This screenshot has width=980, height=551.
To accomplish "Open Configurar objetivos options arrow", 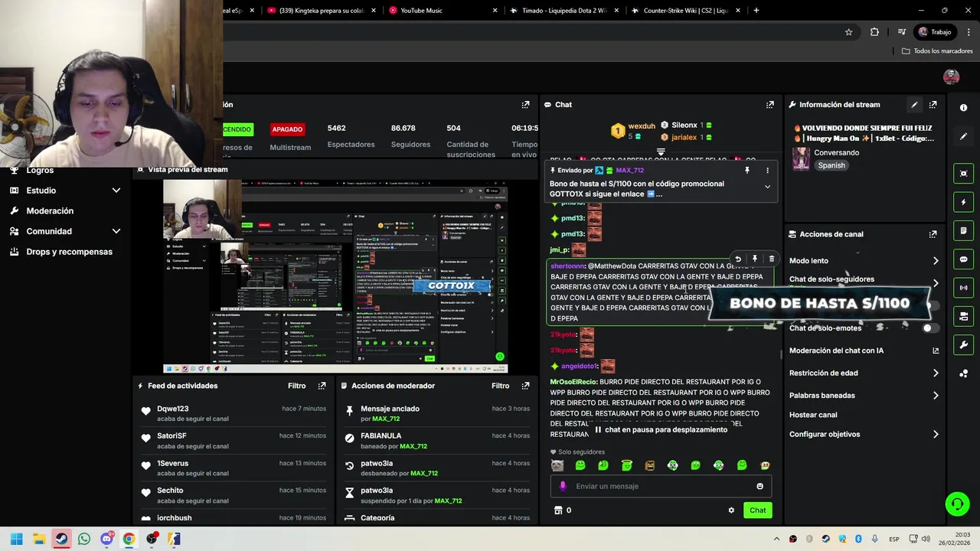I will tap(936, 435).
